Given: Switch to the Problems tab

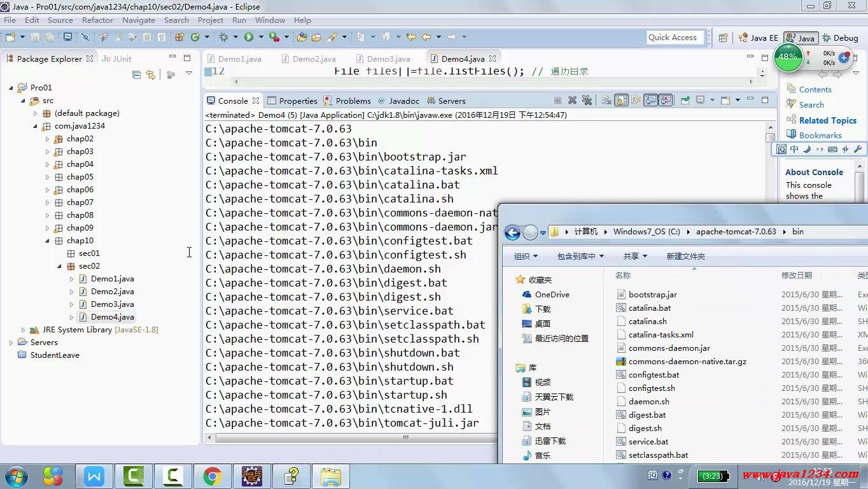Looking at the screenshot, I should coord(347,101).
